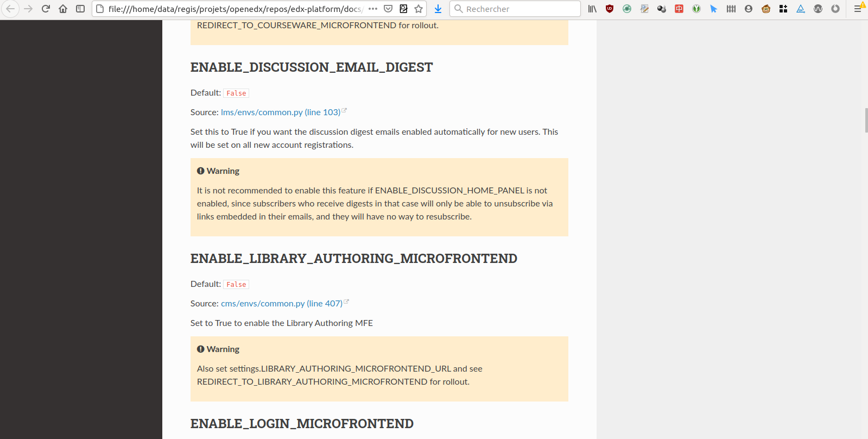Save page to Pocket
This screenshot has width=868, height=439.
coord(388,9)
